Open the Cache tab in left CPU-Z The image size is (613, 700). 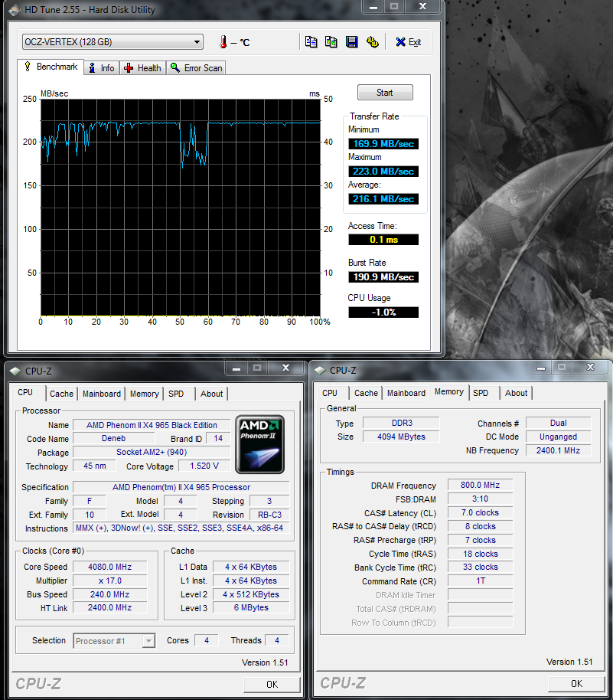(x=61, y=394)
